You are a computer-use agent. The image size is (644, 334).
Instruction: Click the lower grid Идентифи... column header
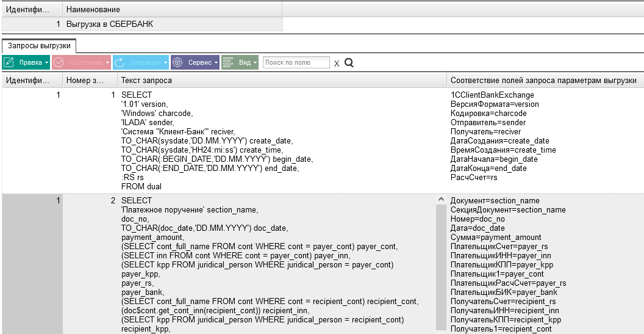pos(32,80)
